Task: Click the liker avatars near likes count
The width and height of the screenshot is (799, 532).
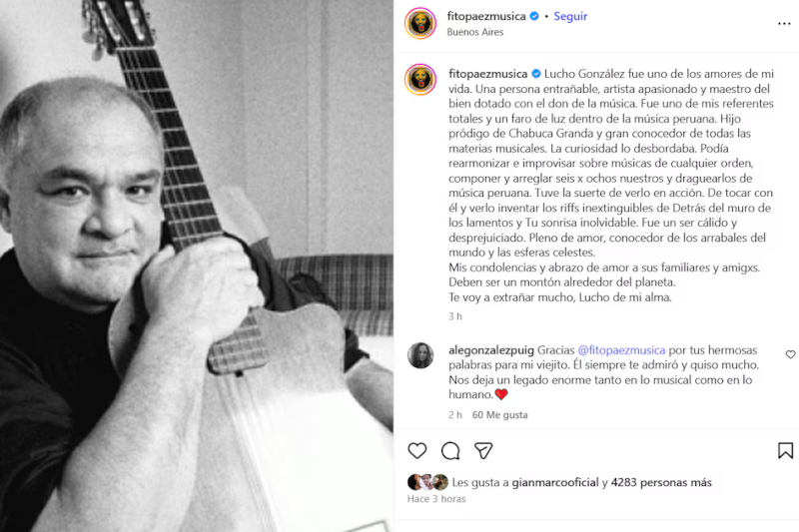Action: (x=427, y=482)
